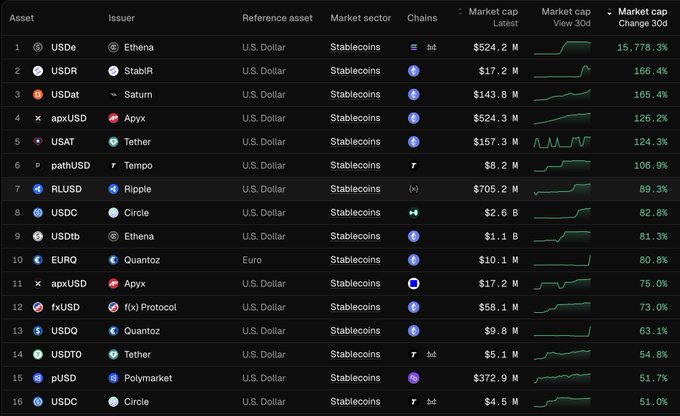Click the $143.8 M market cap value

coord(496,95)
